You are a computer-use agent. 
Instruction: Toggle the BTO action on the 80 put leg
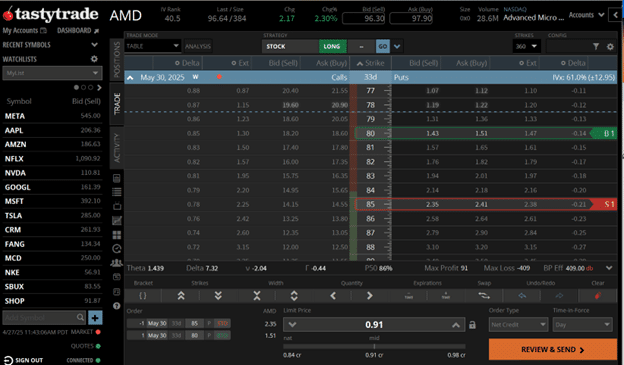222,336
